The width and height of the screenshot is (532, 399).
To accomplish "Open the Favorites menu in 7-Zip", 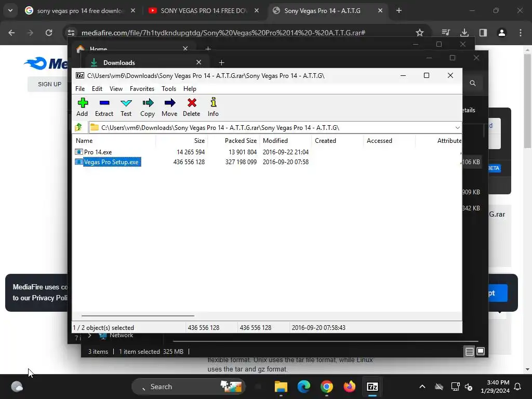I will (142, 88).
